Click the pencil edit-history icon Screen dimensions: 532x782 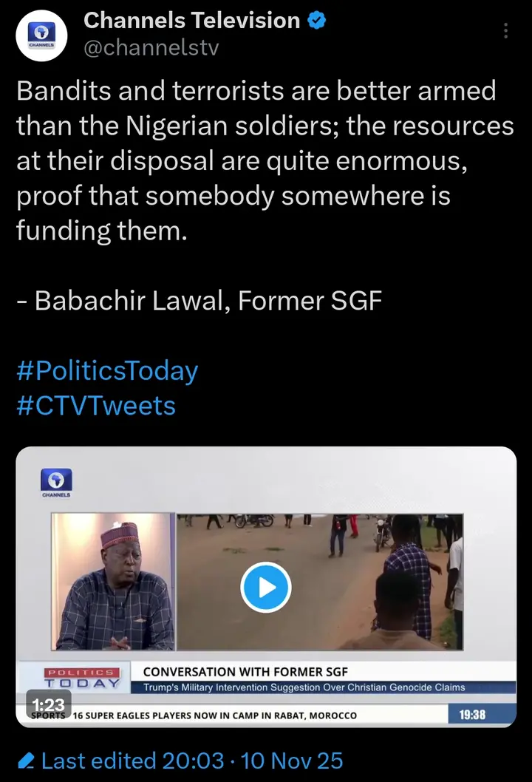coord(27,761)
